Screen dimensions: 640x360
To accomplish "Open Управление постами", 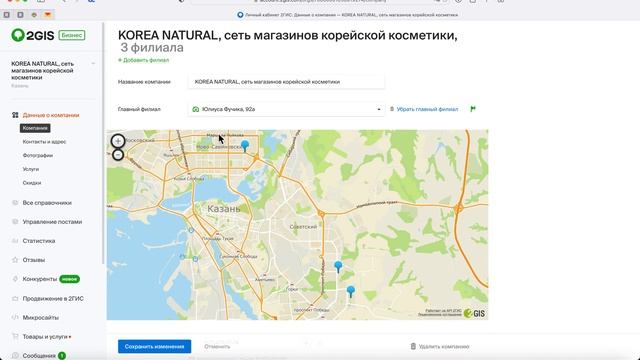I will [52, 222].
